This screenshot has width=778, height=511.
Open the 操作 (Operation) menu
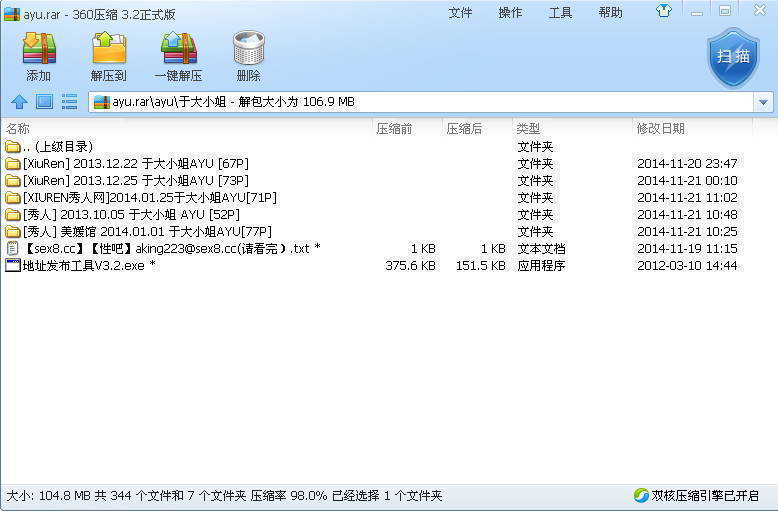click(510, 13)
